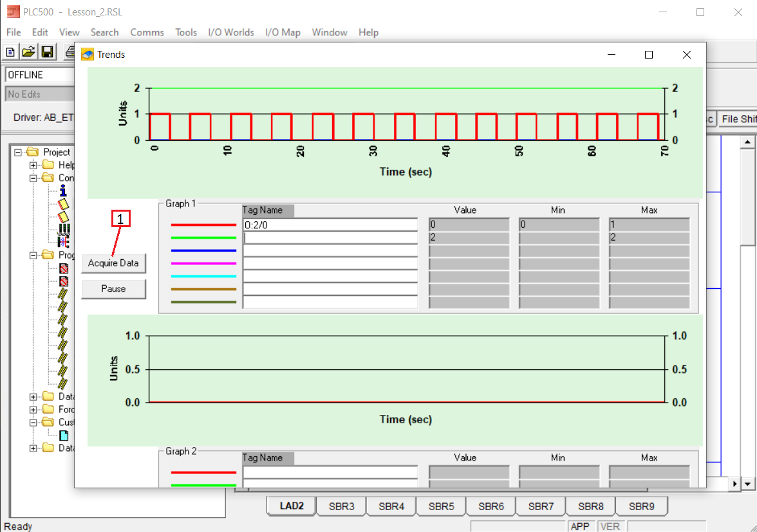
Task: Switch to the LAD2 tab
Action: point(292,506)
